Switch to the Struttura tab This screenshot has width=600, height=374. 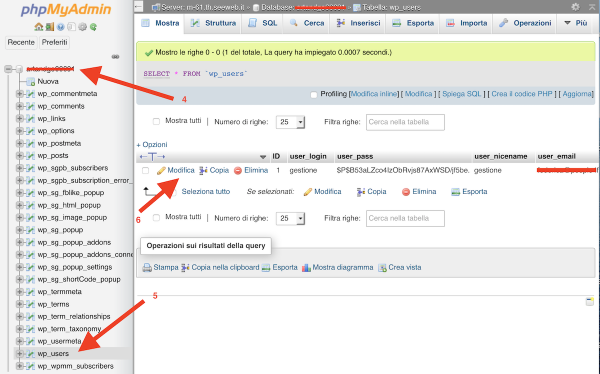(x=214, y=23)
